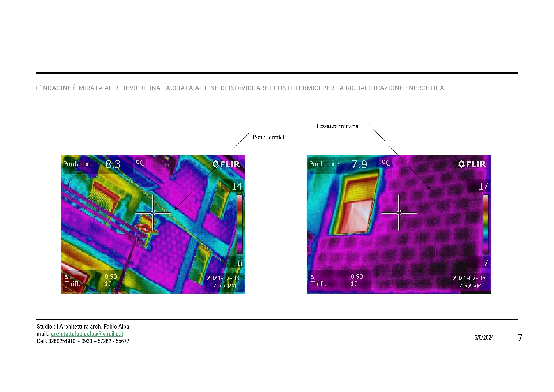Click the scale maximum value 17
This screenshot has width=554, height=392.
point(483,186)
